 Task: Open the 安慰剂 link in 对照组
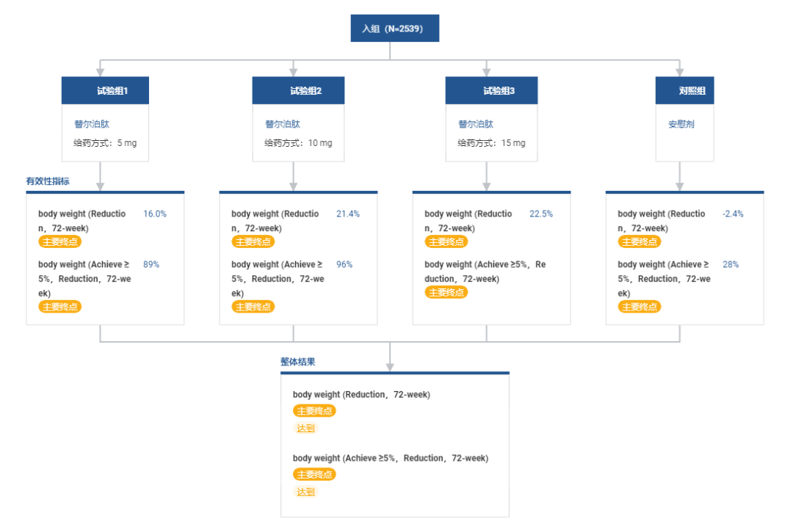pyautogui.click(x=681, y=124)
